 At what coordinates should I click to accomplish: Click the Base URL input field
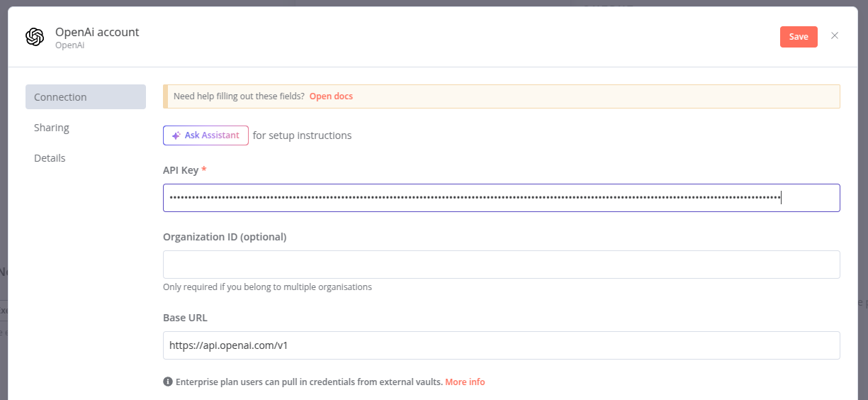click(501, 345)
